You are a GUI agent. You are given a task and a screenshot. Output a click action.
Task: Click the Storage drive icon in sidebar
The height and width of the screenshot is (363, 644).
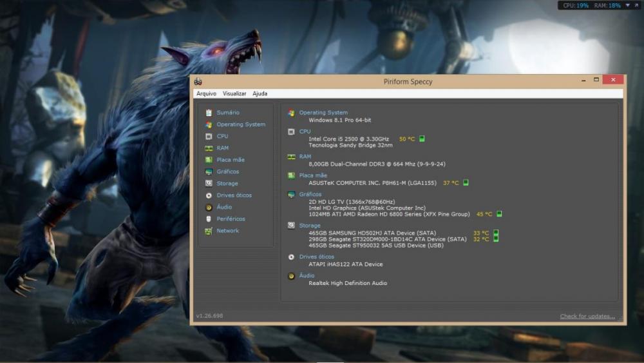pyautogui.click(x=209, y=184)
